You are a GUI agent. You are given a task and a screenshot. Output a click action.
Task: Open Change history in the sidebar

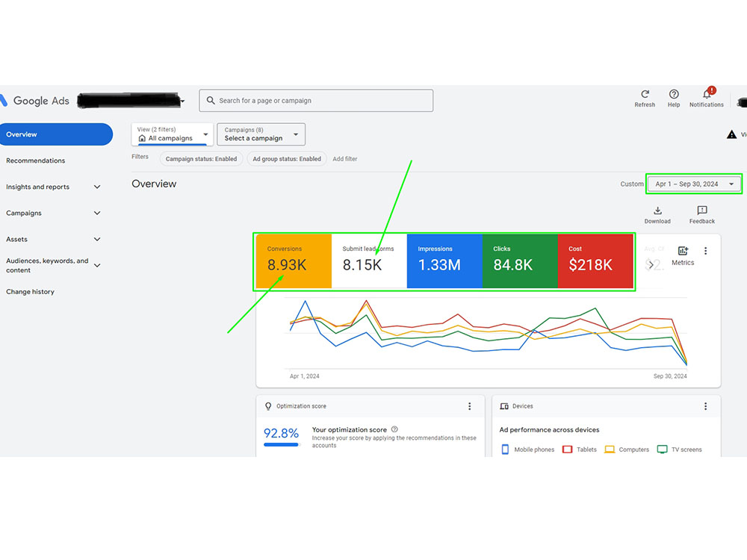tap(30, 291)
